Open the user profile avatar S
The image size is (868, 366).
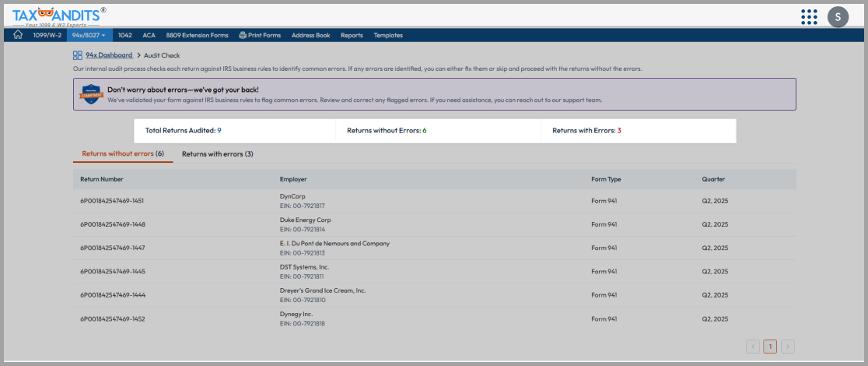click(x=838, y=16)
